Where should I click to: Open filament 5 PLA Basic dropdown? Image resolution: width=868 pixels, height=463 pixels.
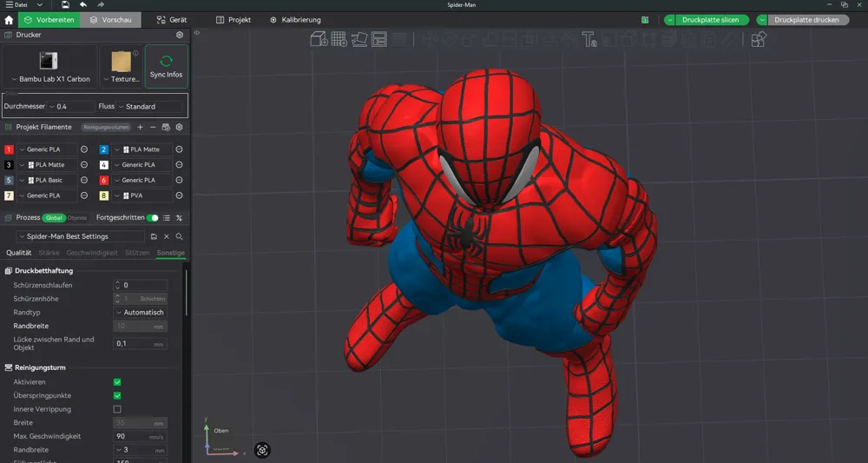tap(47, 180)
